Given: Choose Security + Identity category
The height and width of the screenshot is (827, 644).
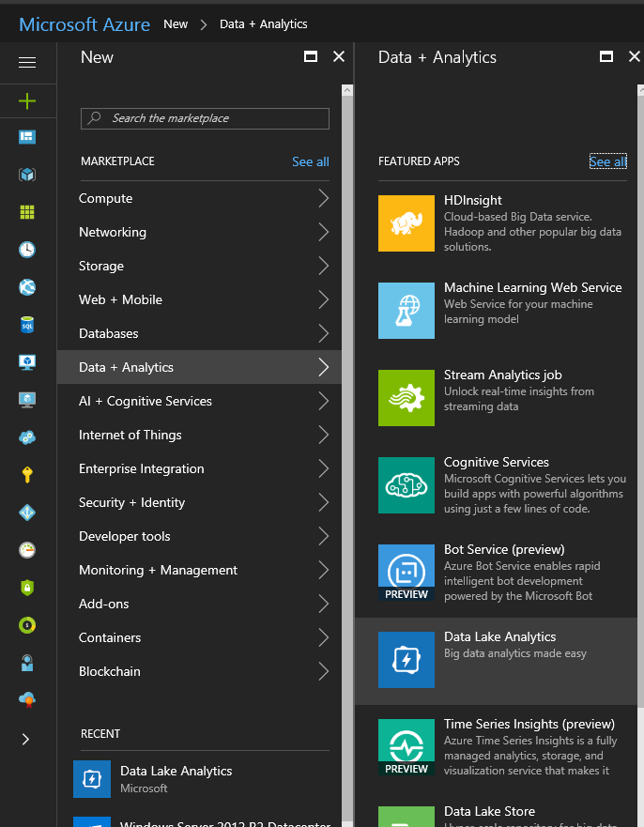Looking at the screenshot, I should coord(199,502).
